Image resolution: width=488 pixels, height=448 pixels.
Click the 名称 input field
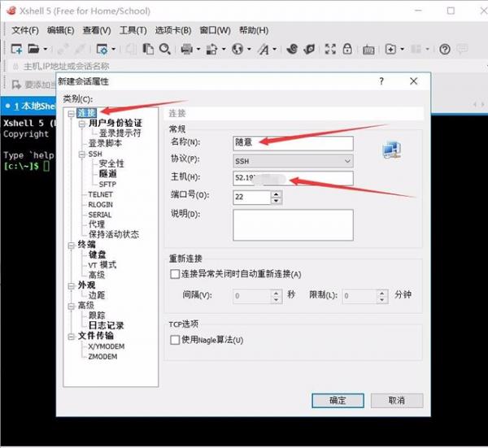(293, 143)
